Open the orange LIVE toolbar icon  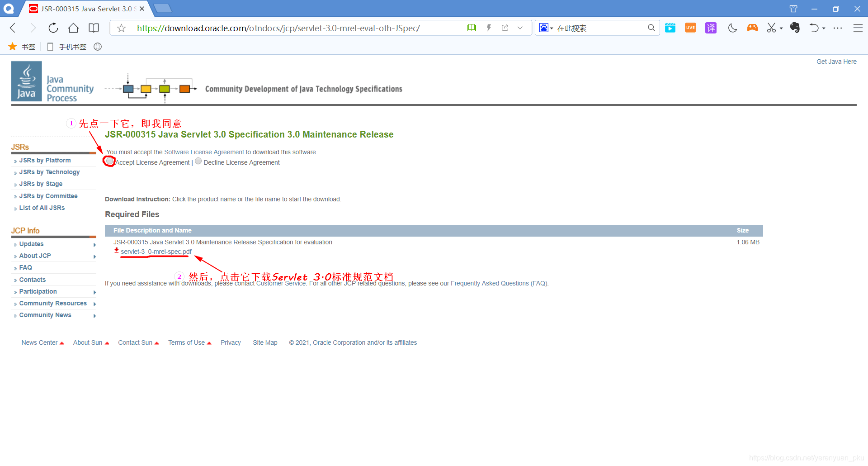point(690,28)
